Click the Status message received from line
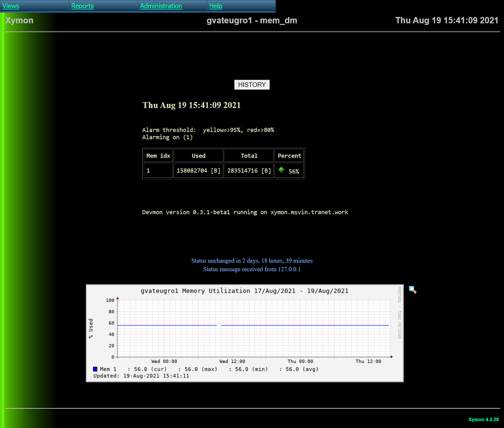This screenshot has height=428, width=504. 252,269
